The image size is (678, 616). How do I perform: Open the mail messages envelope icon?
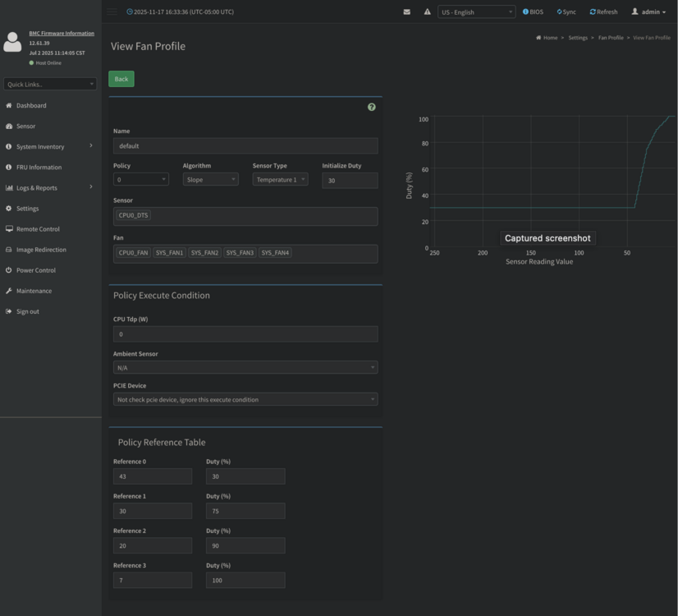[x=406, y=11]
